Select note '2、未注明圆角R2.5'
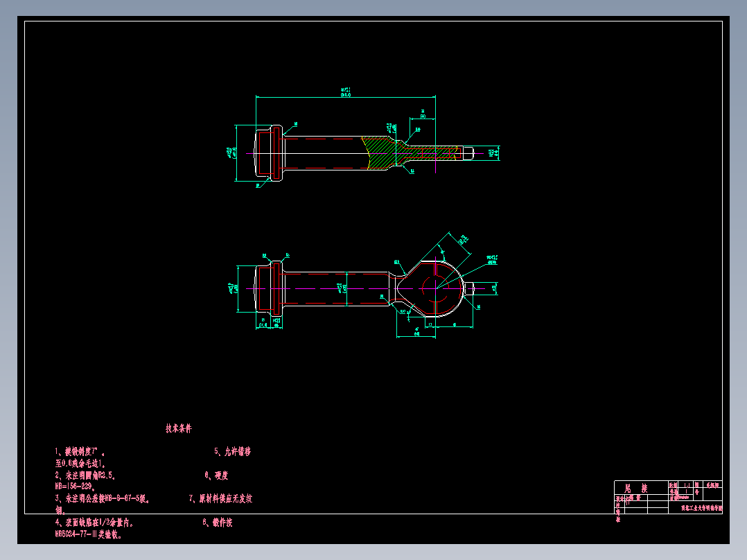Image resolution: width=747 pixels, height=560 pixels. (85, 475)
